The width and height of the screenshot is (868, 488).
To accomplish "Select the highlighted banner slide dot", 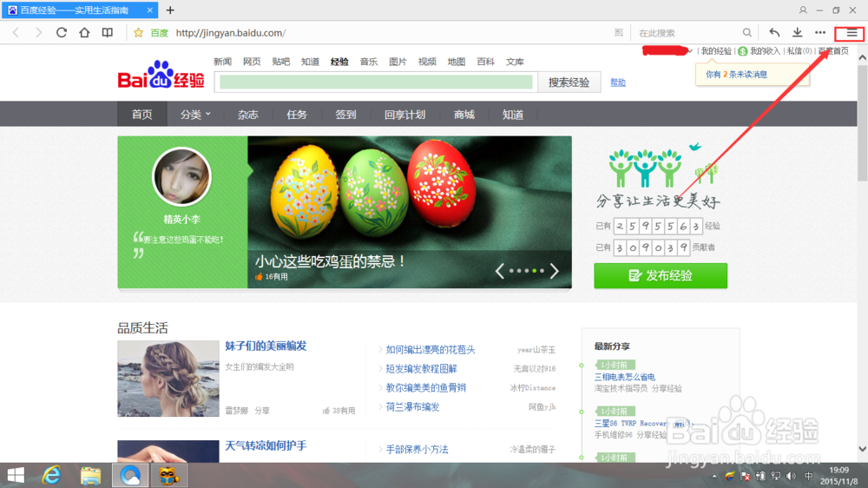I will [x=534, y=271].
